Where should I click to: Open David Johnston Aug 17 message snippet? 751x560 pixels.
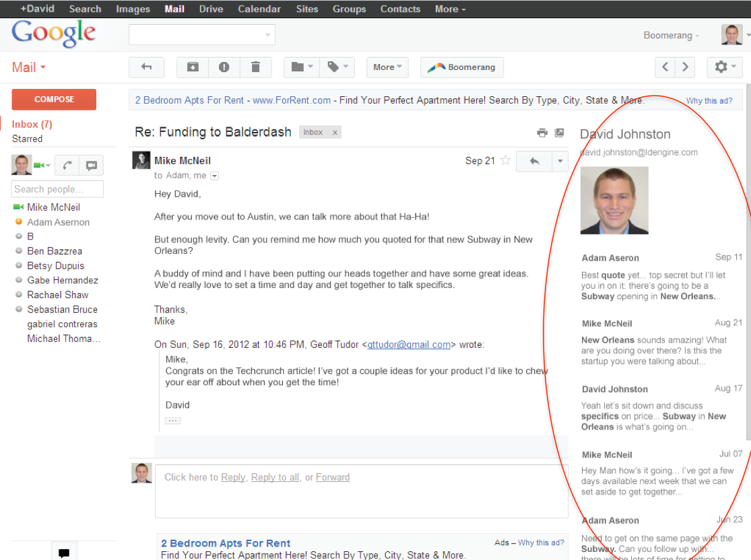[x=661, y=408]
